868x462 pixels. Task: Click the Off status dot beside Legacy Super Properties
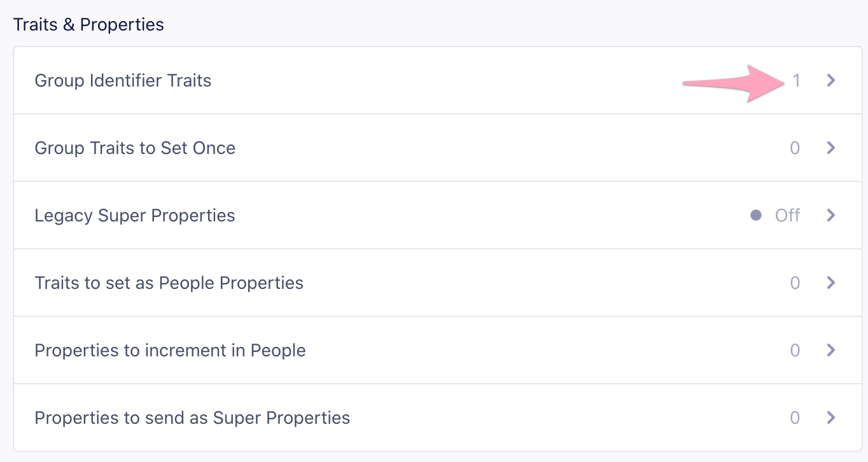tap(757, 215)
